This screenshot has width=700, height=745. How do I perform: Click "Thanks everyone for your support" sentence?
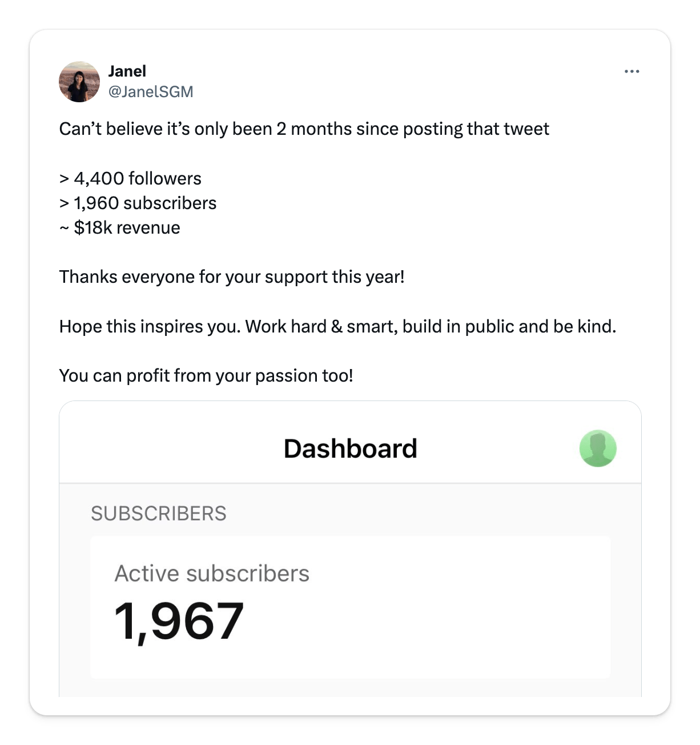point(232,277)
